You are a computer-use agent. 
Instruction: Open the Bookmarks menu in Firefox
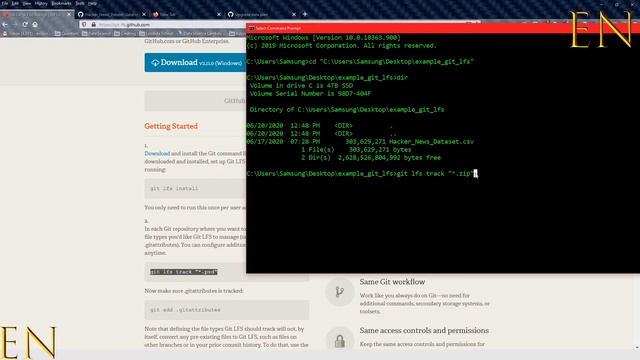point(61,3)
